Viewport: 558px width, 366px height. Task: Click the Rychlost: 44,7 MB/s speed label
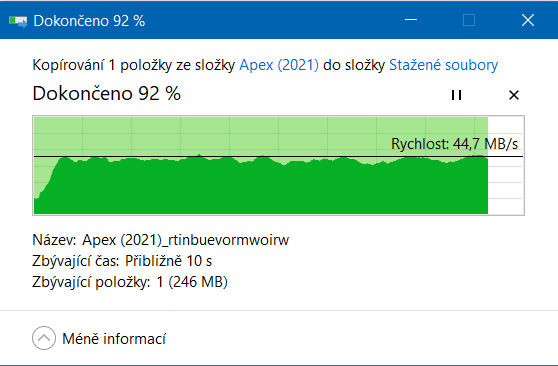click(454, 144)
